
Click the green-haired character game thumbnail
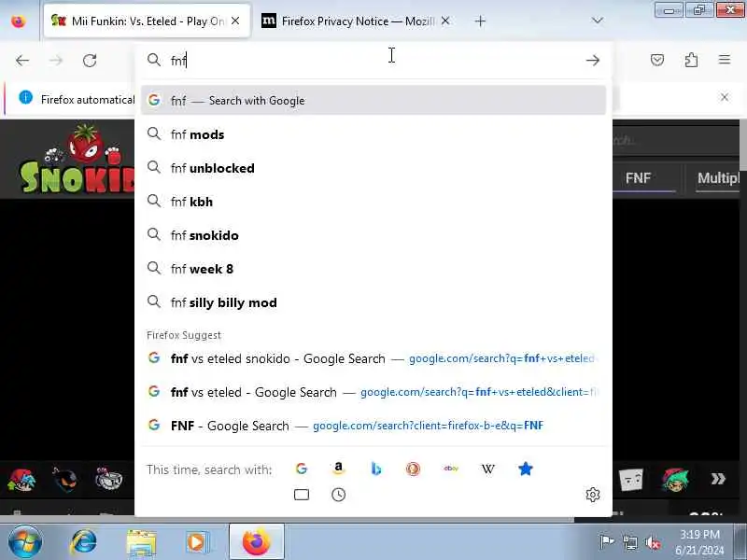675,479
